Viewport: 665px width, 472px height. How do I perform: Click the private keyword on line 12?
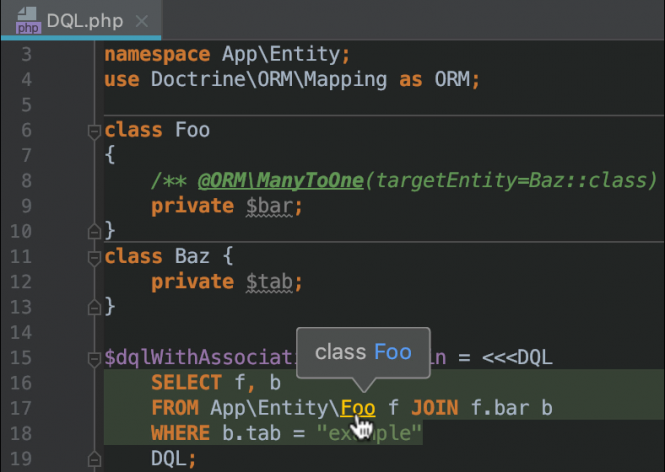point(193,282)
